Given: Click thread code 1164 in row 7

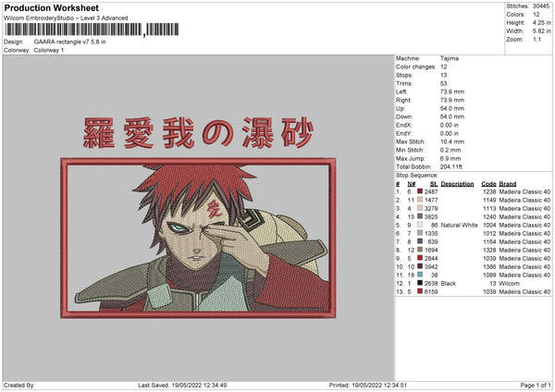Looking at the screenshot, I should point(489,241).
